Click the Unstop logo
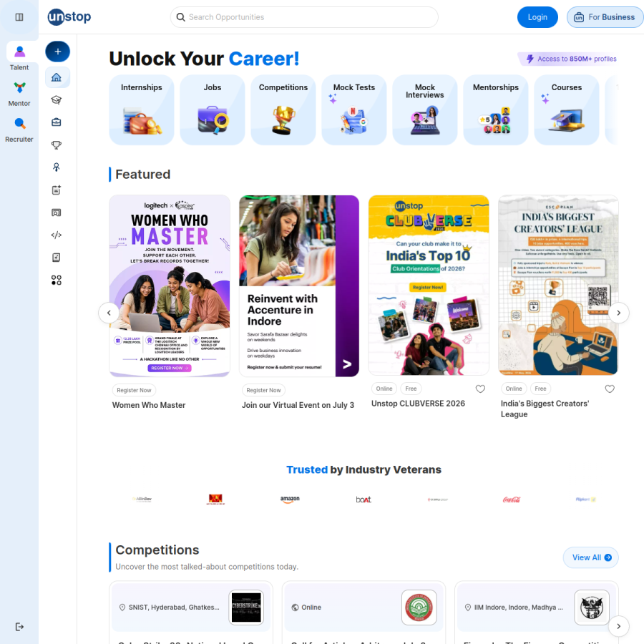The width and height of the screenshot is (644, 644). [x=69, y=17]
